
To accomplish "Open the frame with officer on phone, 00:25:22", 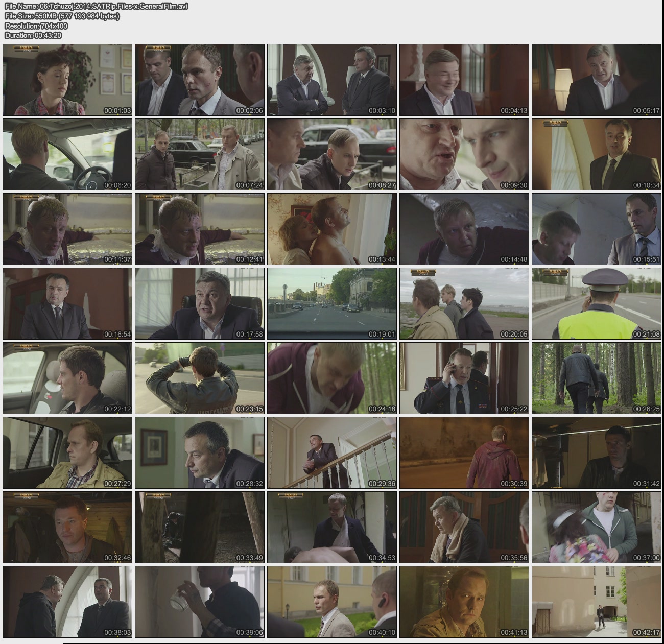I will click(464, 378).
